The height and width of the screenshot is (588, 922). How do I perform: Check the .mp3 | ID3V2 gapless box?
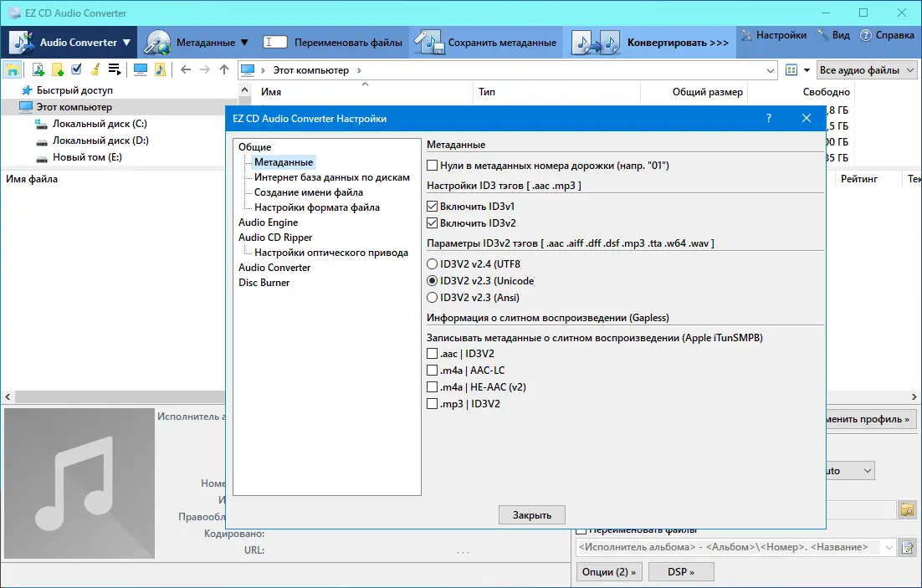click(433, 404)
